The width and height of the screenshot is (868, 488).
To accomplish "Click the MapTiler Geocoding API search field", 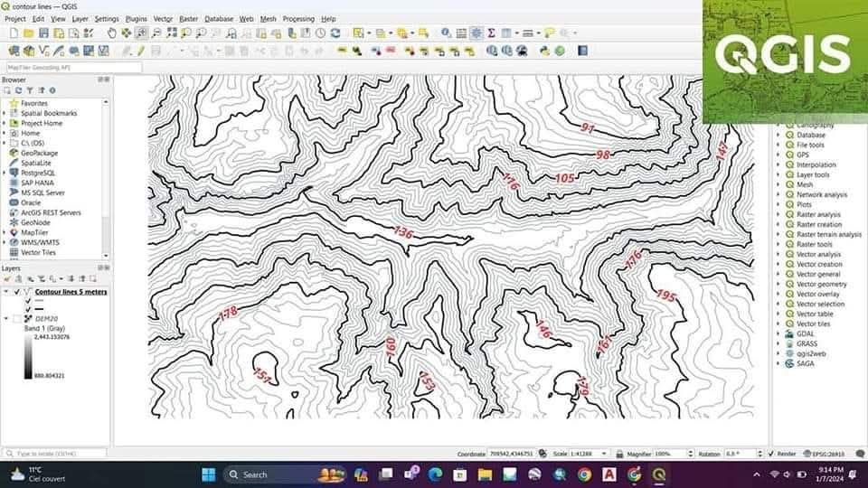I will click(x=73, y=68).
